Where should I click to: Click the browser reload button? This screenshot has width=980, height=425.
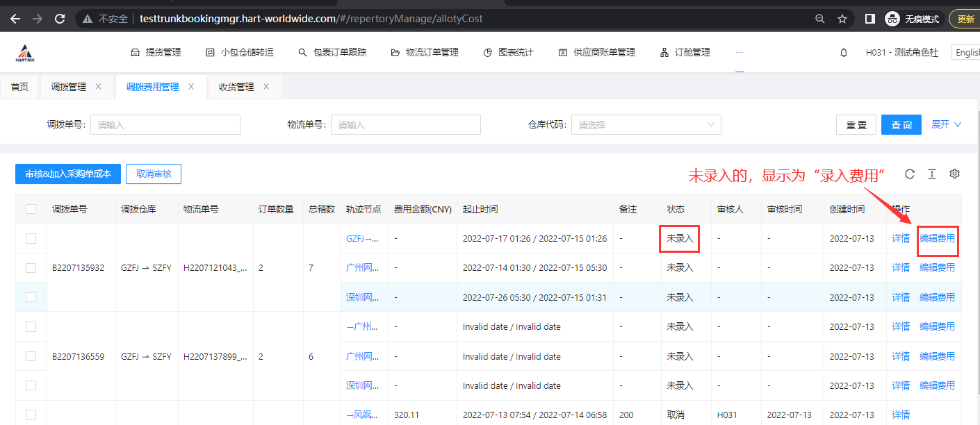coord(60,19)
